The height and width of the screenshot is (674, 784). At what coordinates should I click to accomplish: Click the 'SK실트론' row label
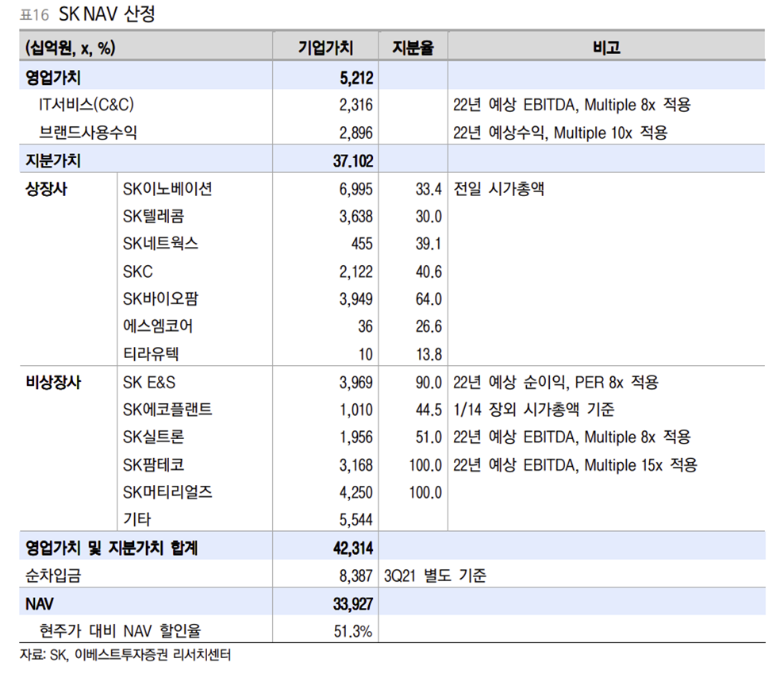[153, 437]
